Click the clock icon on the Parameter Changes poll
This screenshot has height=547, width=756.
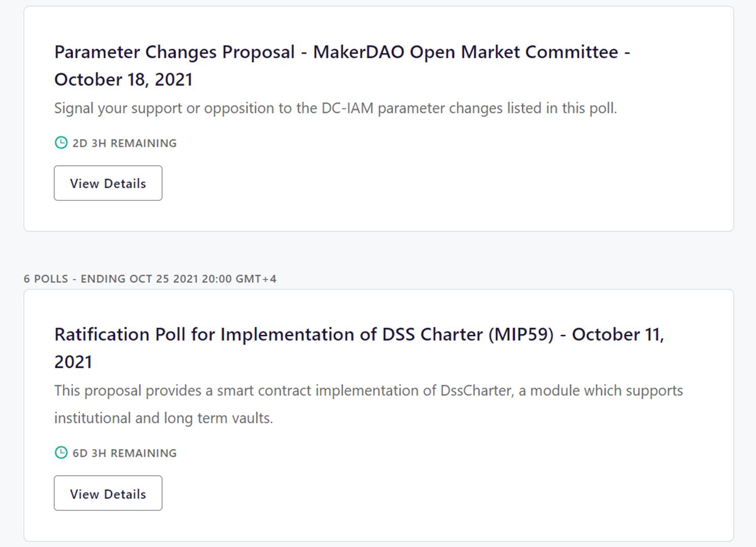click(x=61, y=143)
